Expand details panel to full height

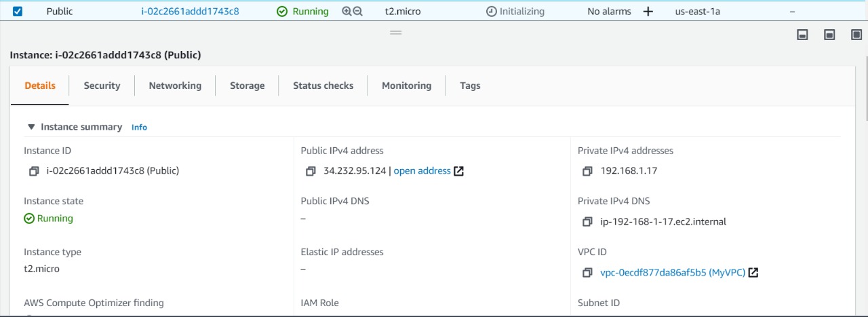pos(856,35)
